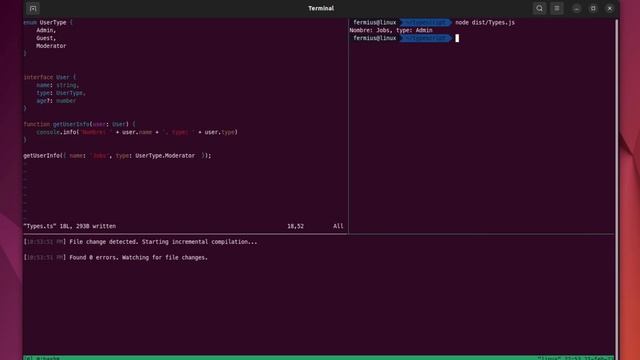
Task: Click the getUserInfo call with UserType.Moderator
Action: click(x=117, y=156)
